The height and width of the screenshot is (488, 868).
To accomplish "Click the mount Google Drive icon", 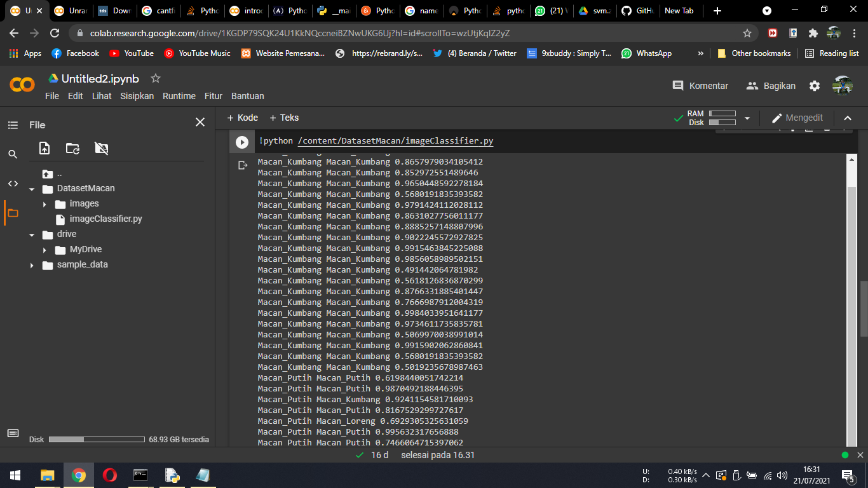I will 101,148.
